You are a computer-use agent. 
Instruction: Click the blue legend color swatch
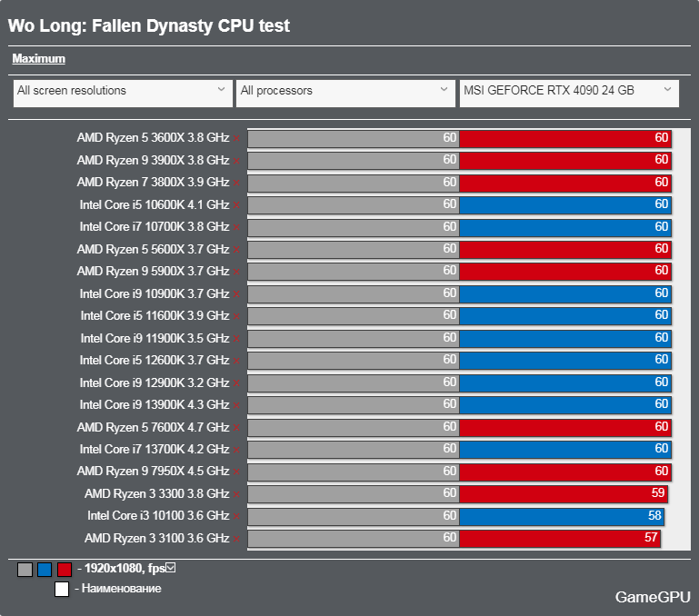45,570
